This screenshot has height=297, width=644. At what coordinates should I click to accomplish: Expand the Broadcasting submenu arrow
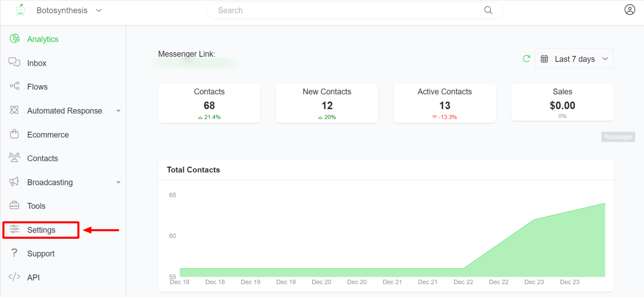pyautogui.click(x=118, y=182)
